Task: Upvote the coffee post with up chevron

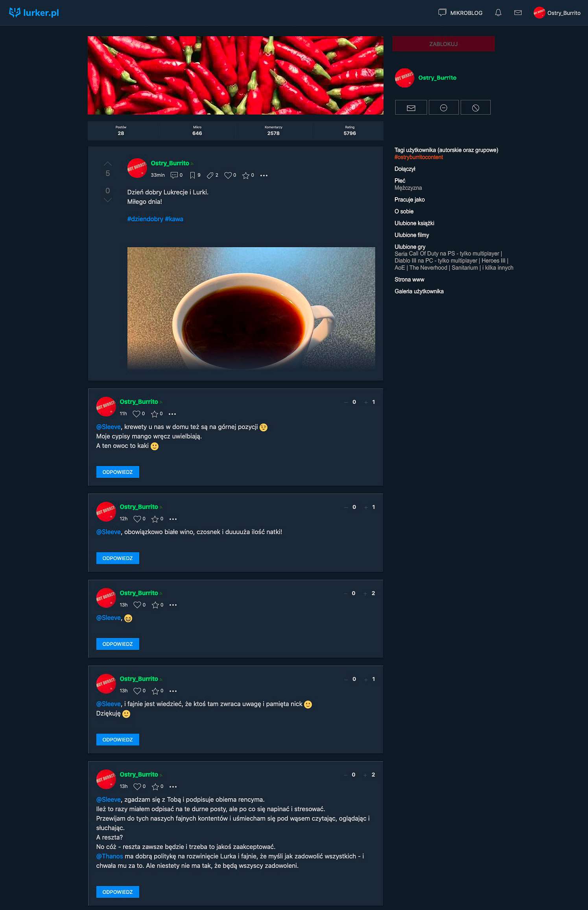Action: [108, 163]
